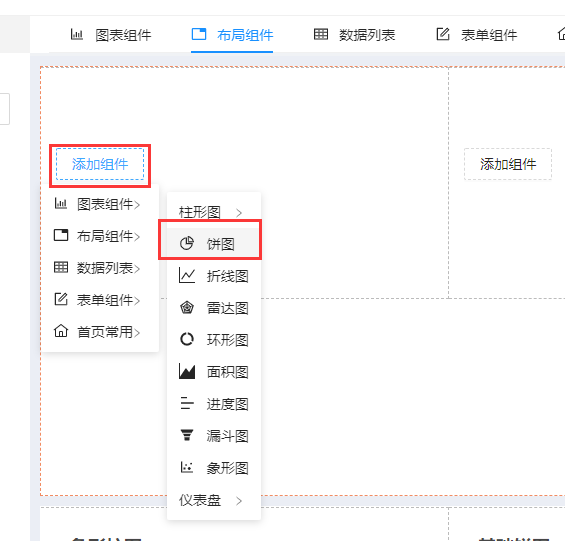Choose the pictograph icon 象形图
This screenshot has height=541, width=565.
point(187,467)
